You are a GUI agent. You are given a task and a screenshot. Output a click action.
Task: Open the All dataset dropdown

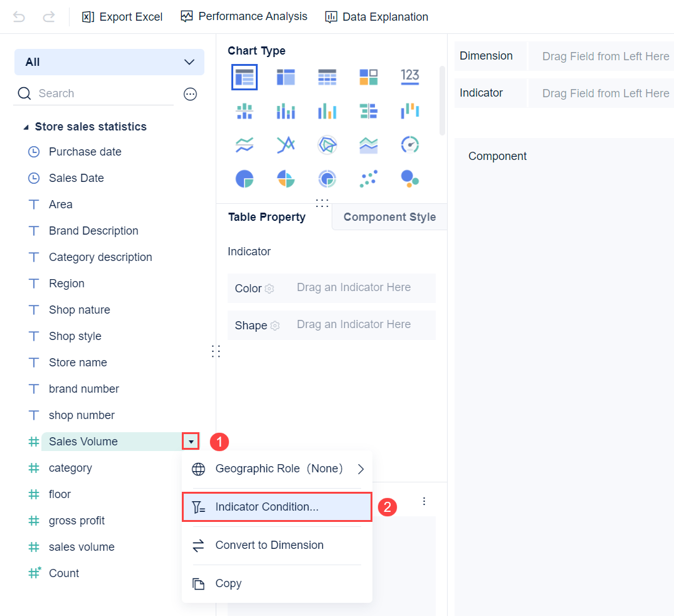point(109,62)
